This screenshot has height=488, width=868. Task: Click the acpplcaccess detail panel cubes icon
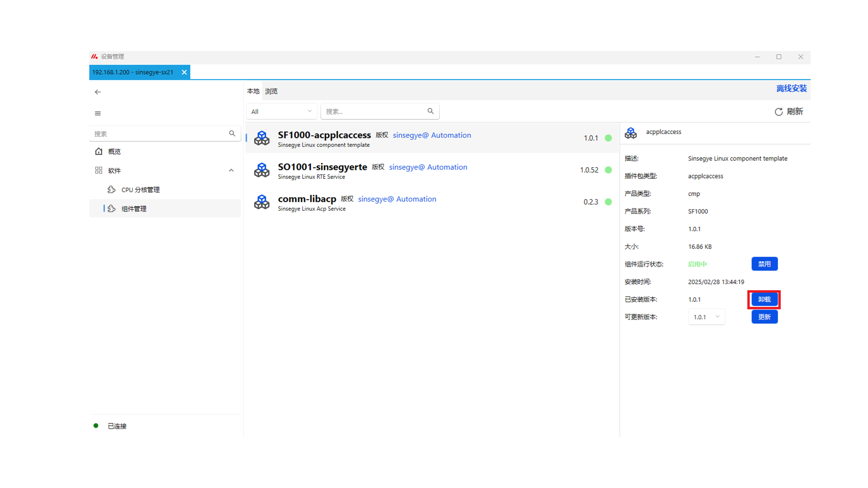coord(631,132)
